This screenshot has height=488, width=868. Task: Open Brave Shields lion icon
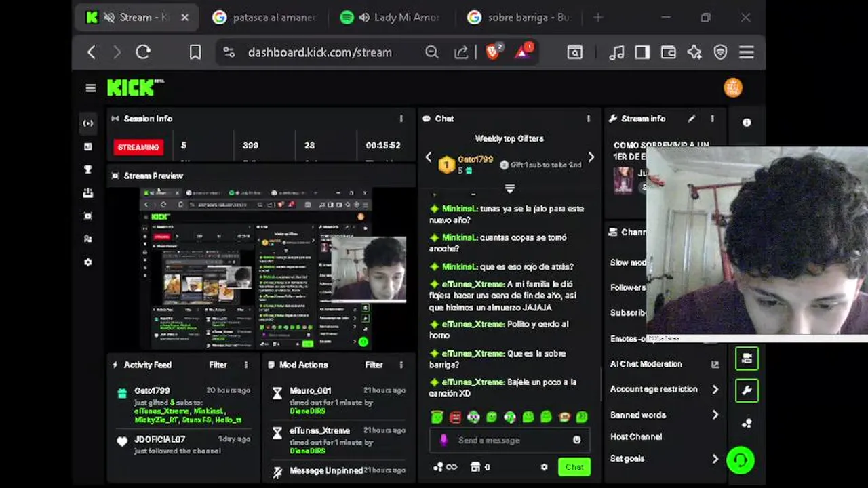494,52
